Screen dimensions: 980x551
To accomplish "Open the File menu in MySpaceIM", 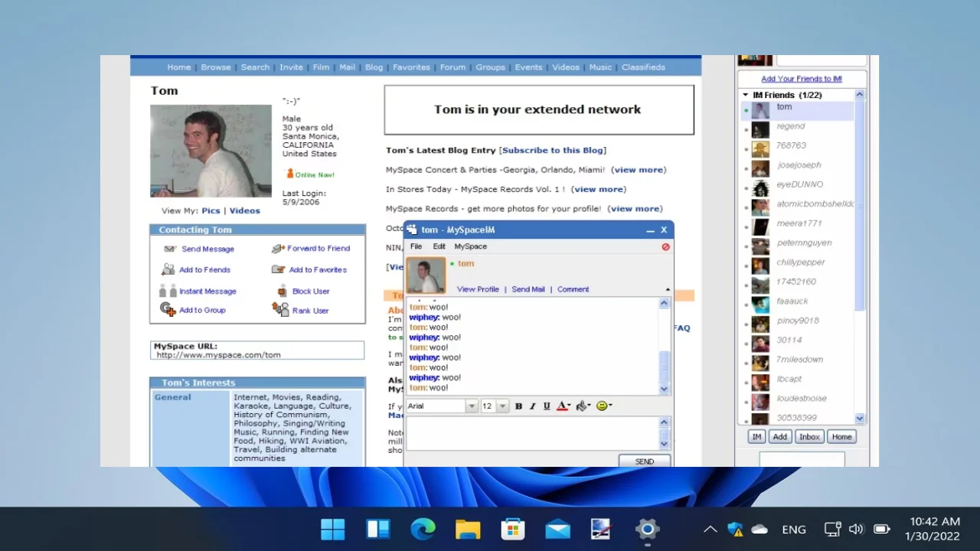I will click(416, 246).
